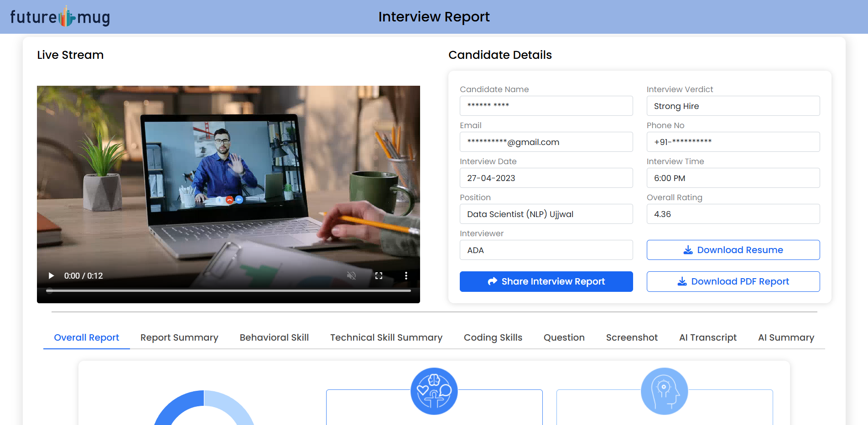Viewport: 868px width, 425px height.
Task: Click Download PDF Report button
Action: pyautogui.click(x=733, y=281)
